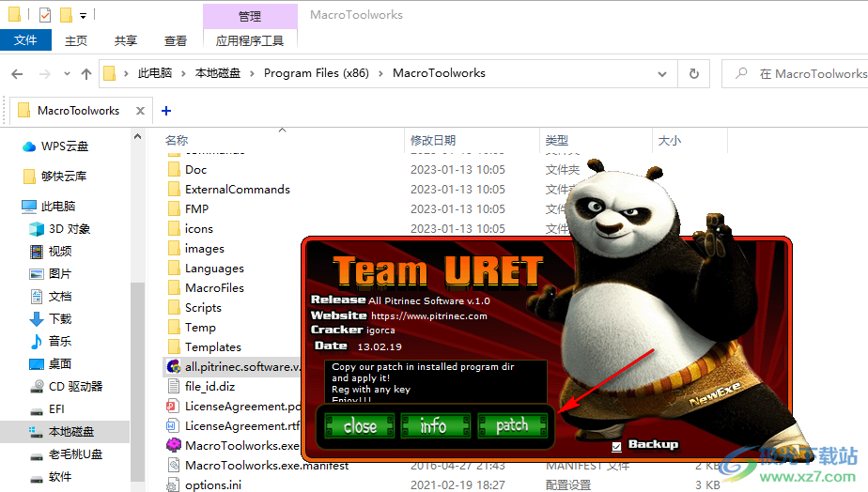868x492 pixels.
Task: Switch to the 查看 ribbon tab
Action: [176, 40]
